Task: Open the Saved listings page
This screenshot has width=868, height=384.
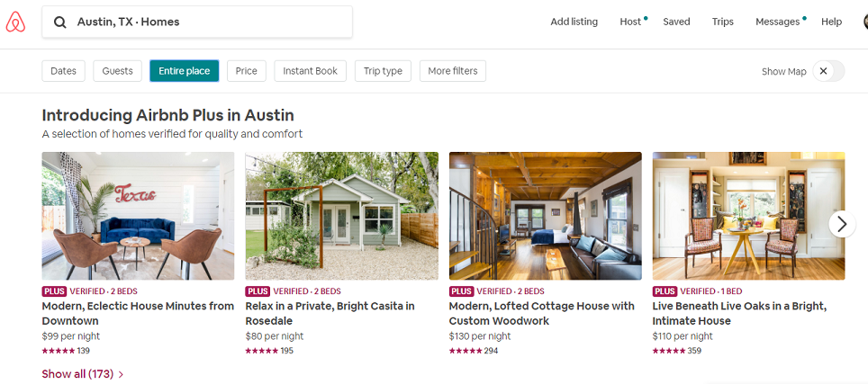Action: 676,22
